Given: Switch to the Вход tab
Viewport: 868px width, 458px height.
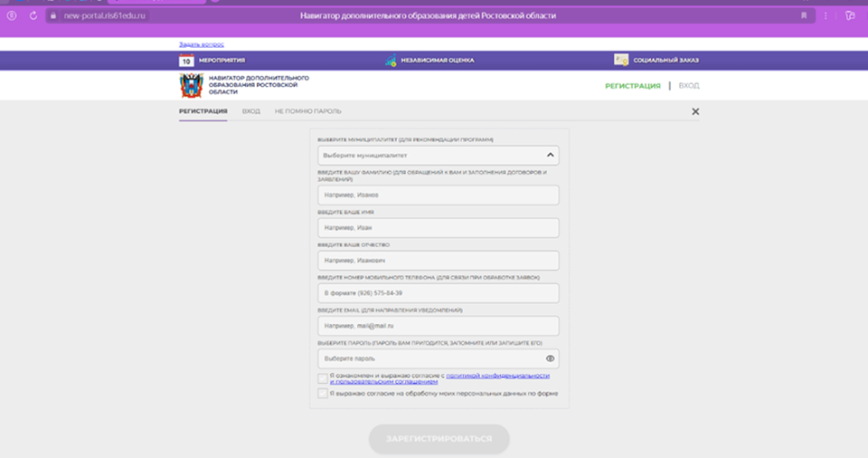Looking at the screenshot, I should (x=250, y=111).
